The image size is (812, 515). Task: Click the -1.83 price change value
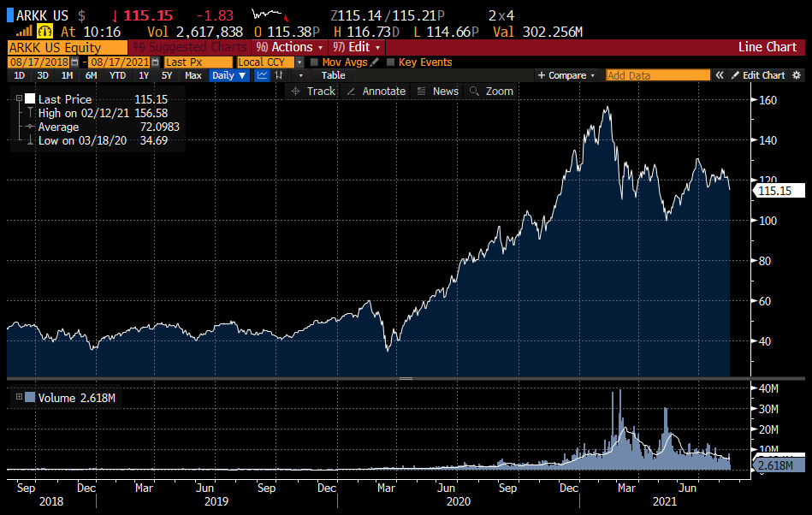coord(215,15)
